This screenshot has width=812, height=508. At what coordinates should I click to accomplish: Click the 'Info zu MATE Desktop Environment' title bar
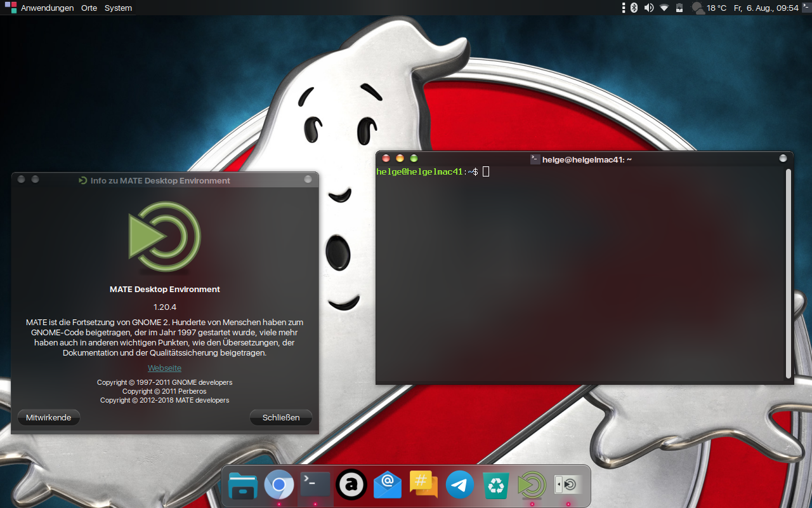(165, 180)
